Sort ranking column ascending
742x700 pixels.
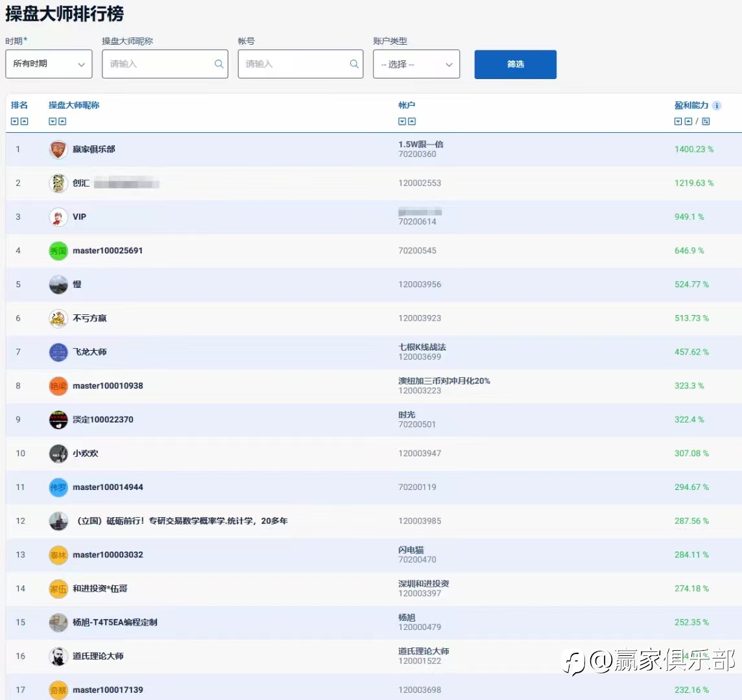24,122
